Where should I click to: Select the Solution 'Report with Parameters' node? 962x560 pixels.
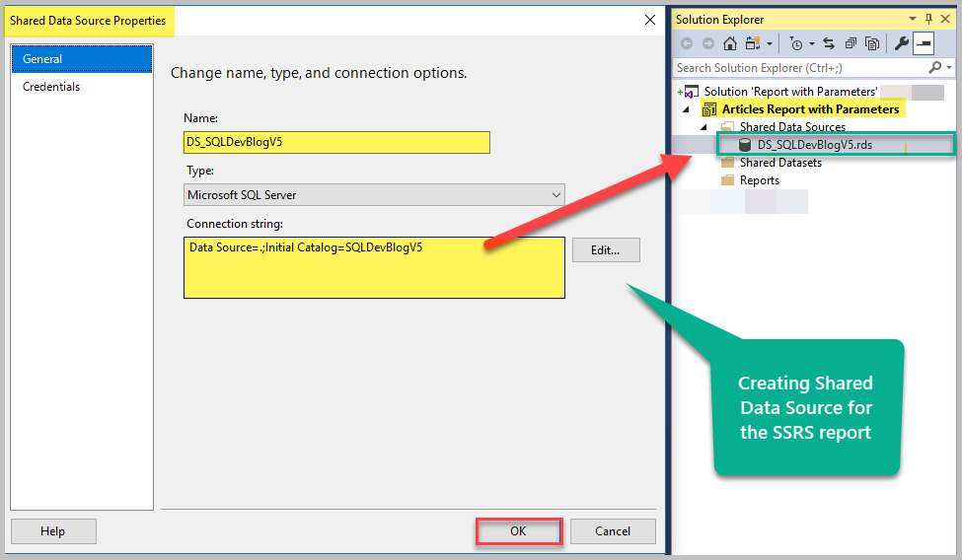pos(790,92)
